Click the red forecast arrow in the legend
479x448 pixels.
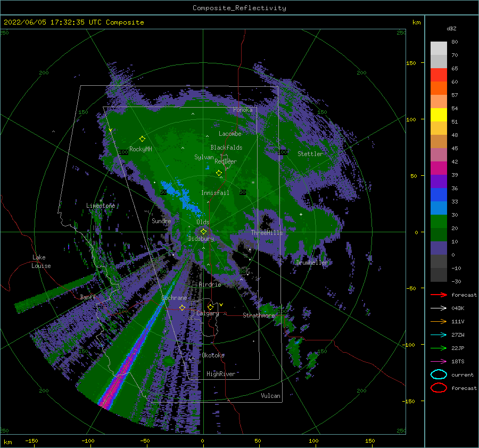coord(439,295)
